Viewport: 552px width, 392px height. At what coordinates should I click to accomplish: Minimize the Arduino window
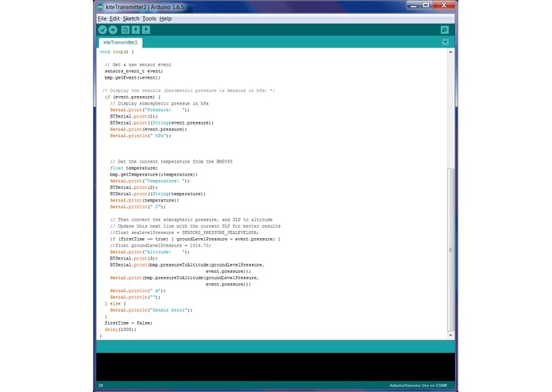pyautogui.click(x=413, y=6)
